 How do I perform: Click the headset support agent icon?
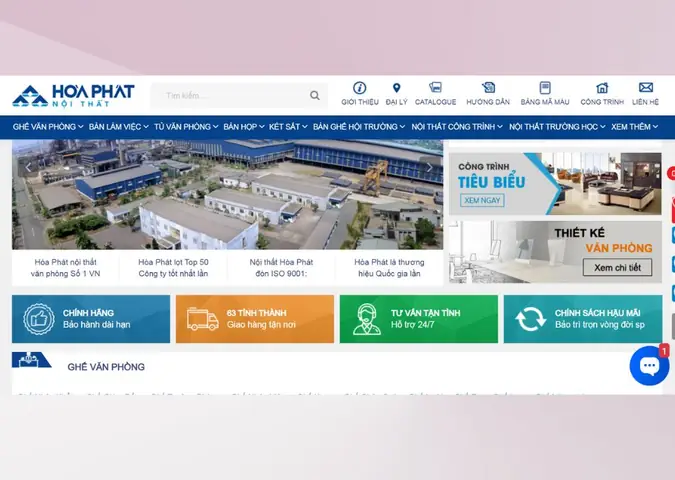click(x=367, y=319)
